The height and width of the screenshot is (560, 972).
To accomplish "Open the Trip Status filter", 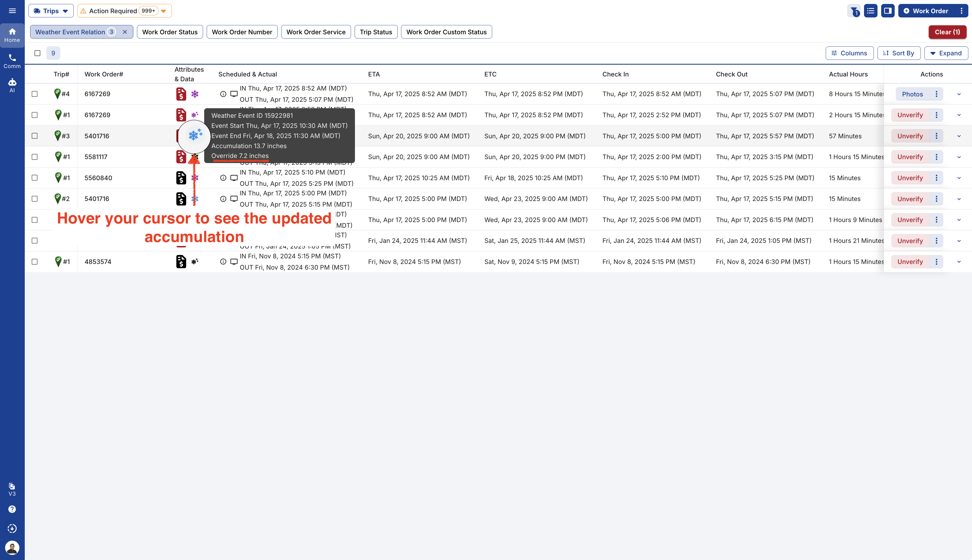I will click(376, 32).
